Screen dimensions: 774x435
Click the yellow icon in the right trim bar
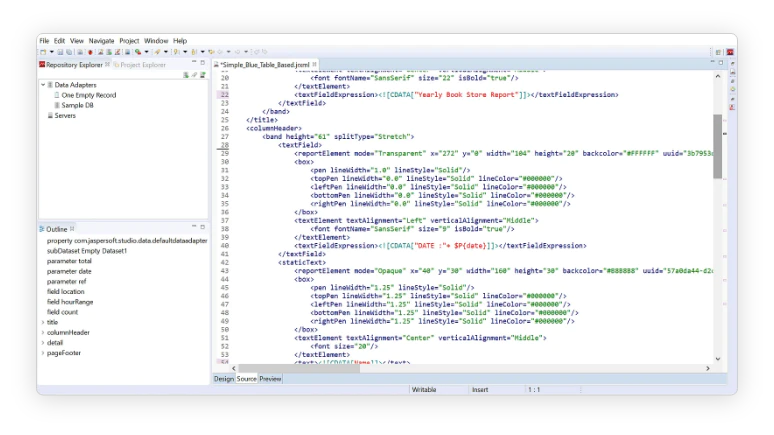[733, 90]
